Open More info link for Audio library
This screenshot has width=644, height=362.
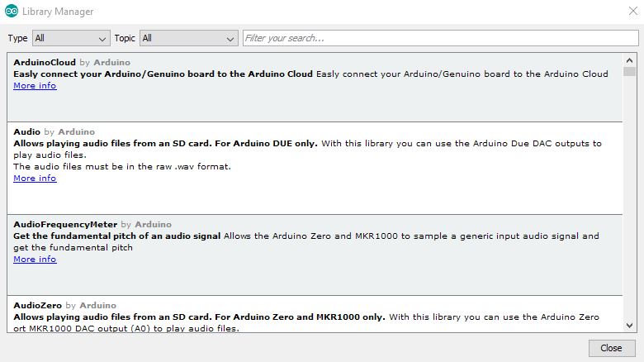[35, 179]
